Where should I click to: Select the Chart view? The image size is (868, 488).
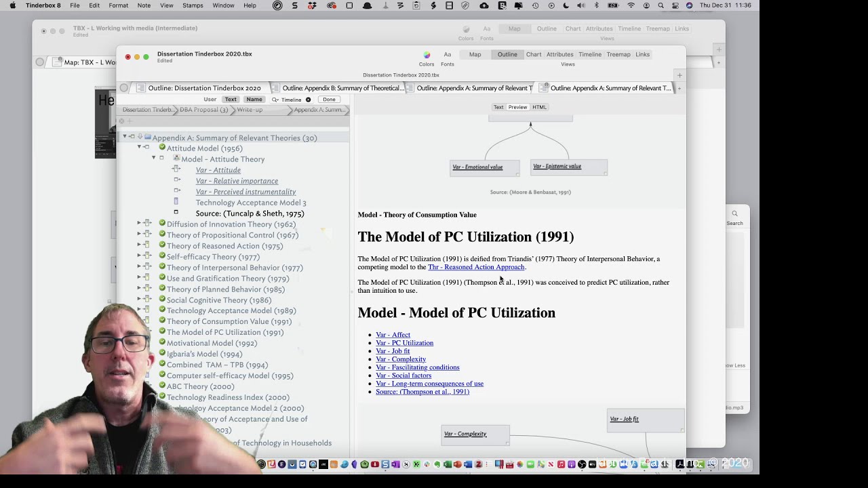(534, 54)
